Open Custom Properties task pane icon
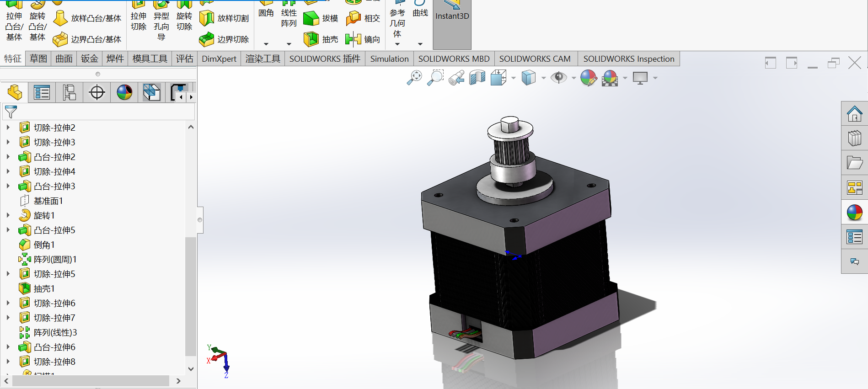The height and width of the screenshot is (389, 868). coord(854,237)
